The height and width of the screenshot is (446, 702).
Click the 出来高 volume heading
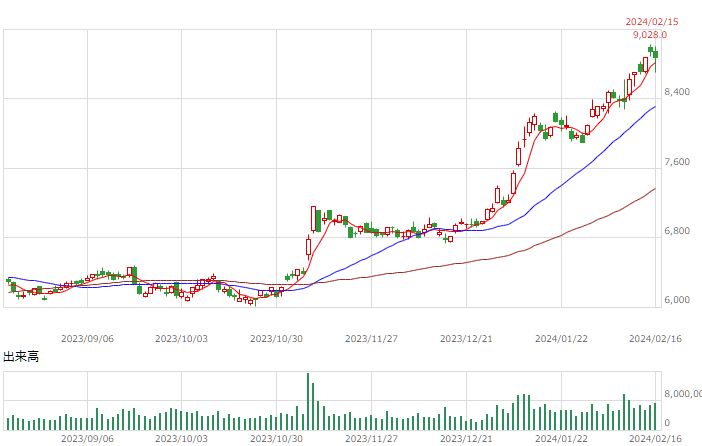[x=21, y=356]
